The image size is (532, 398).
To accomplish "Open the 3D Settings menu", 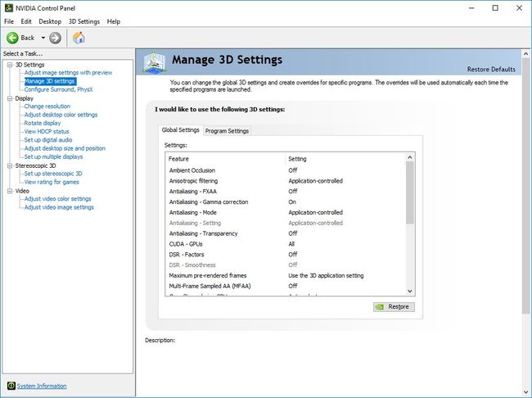I will (84, 21).
